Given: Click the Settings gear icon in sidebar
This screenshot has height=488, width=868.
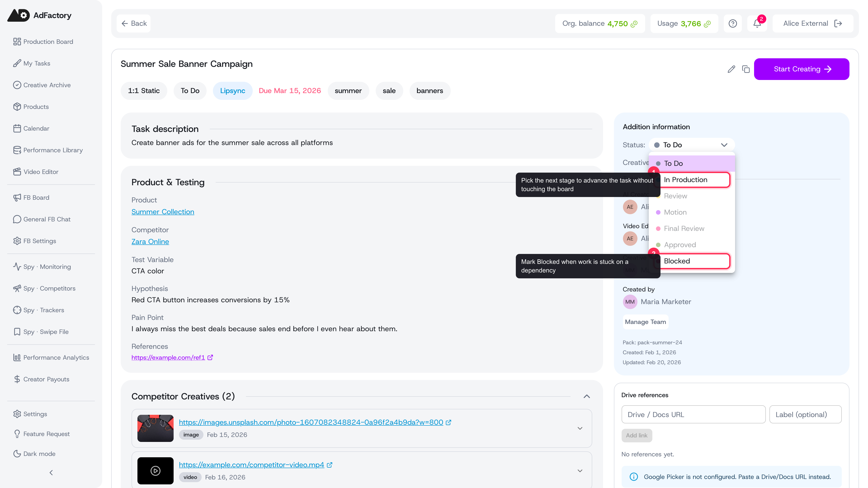Looking at the screenshot, I should pos(17,414).
